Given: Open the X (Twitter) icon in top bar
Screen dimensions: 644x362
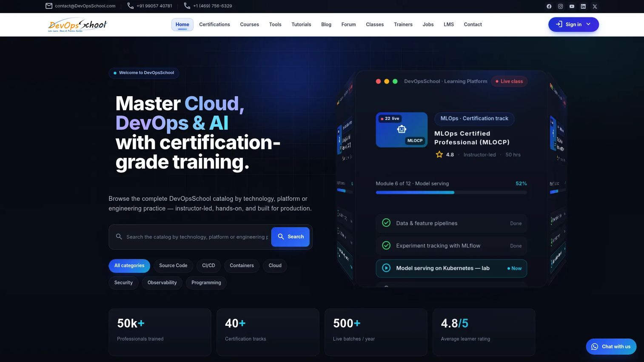Looking at the screenshot, I should [x=595, y=6].
